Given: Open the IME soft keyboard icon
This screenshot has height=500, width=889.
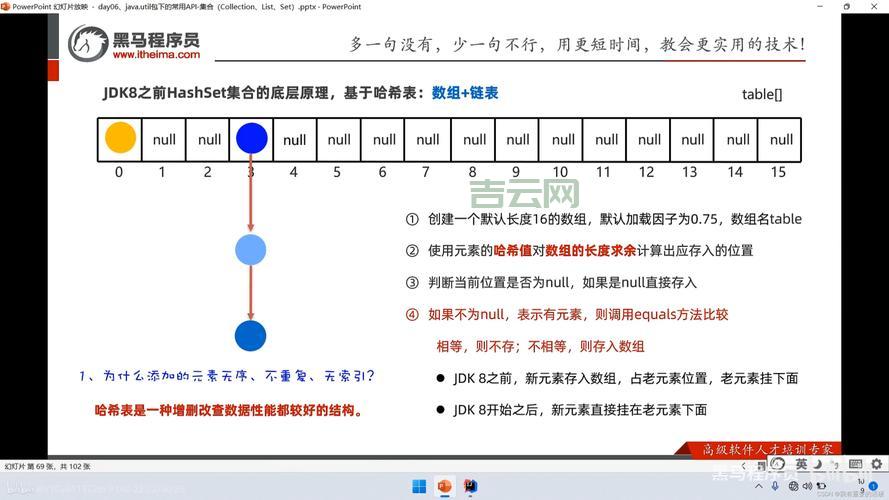Looking at the screenshot, I should pos(855,464).
